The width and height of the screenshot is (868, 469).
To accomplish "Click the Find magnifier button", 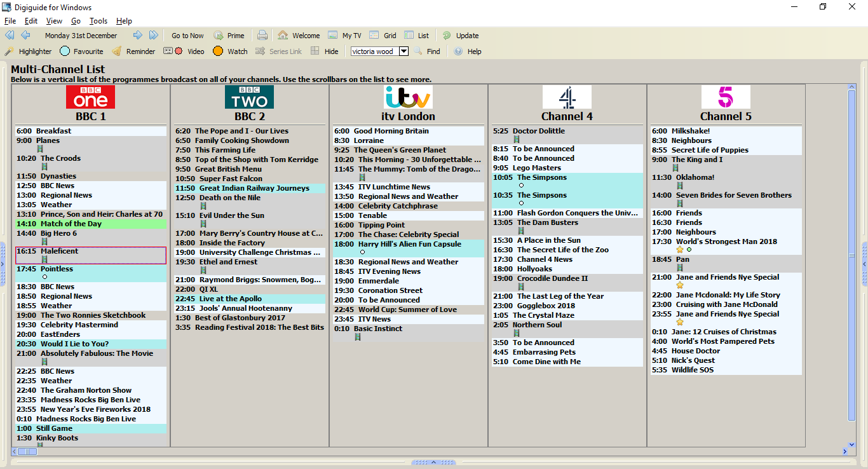I will point(427,51).
